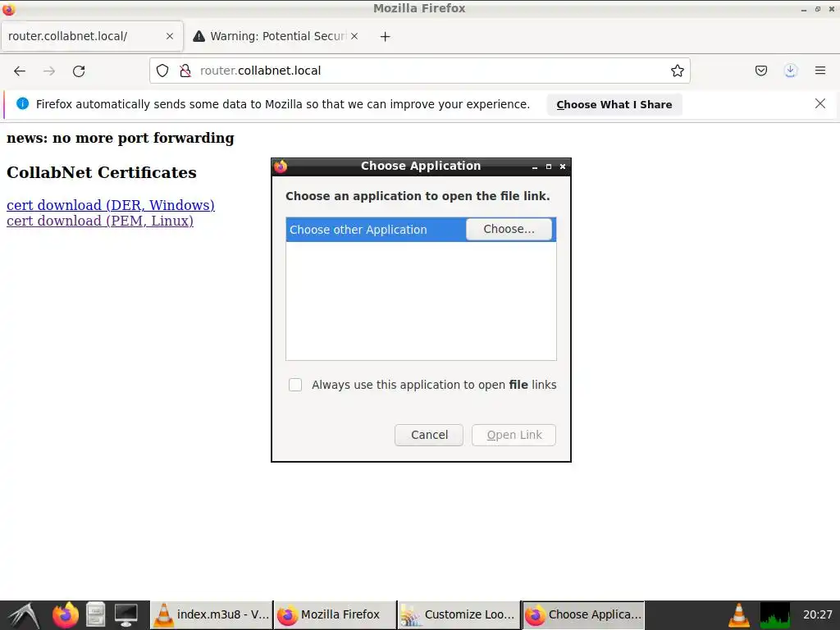Show the Downloads panel
The width and height of the screenshot is (840, 630).
point(790,71)
